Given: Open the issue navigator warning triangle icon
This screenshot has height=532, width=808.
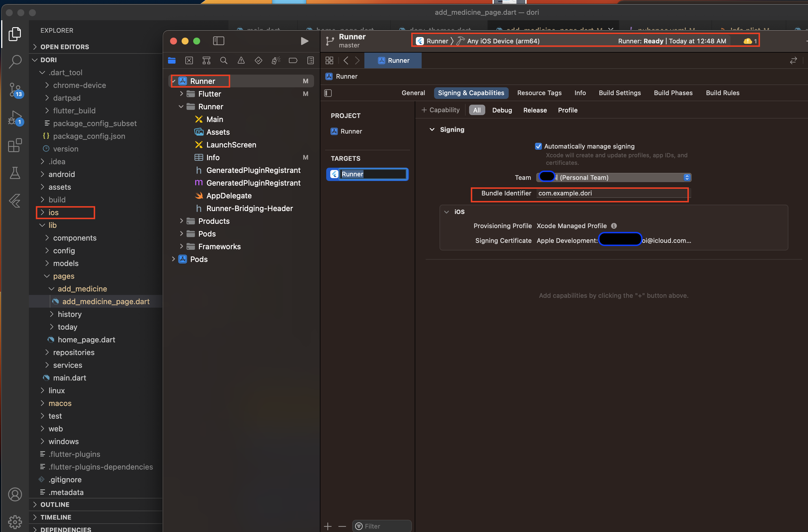Looking at the screenshot, I should (241, 60).
